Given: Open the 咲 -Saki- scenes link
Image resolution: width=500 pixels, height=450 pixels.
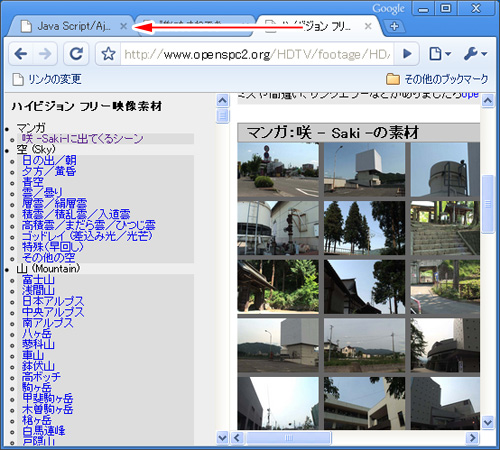Looking at the screenshot, I should click(83, 139).
